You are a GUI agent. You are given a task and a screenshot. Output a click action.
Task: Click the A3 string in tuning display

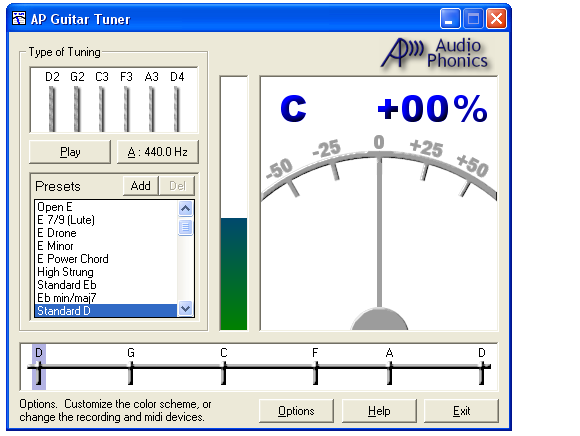click(152, 109)
